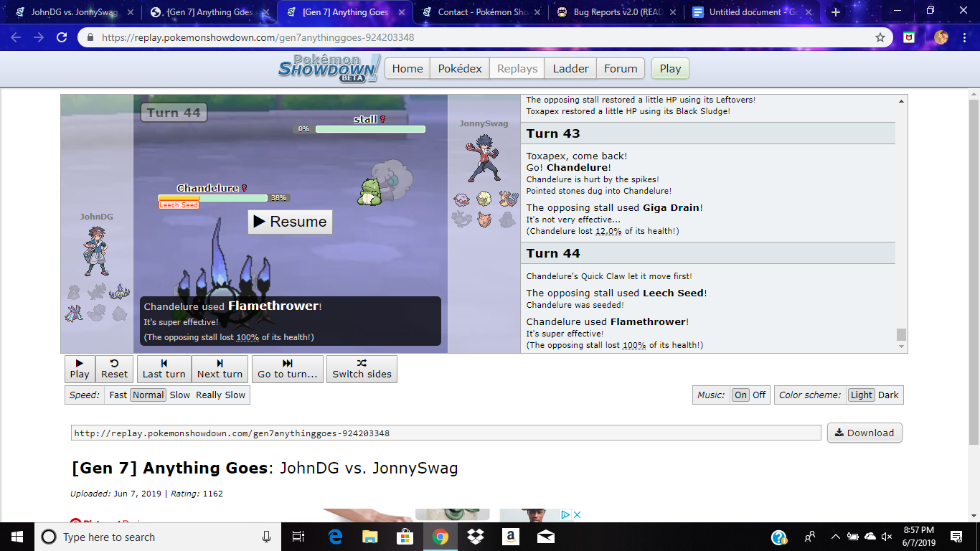Go to the Ladder page

pos(570,68)
